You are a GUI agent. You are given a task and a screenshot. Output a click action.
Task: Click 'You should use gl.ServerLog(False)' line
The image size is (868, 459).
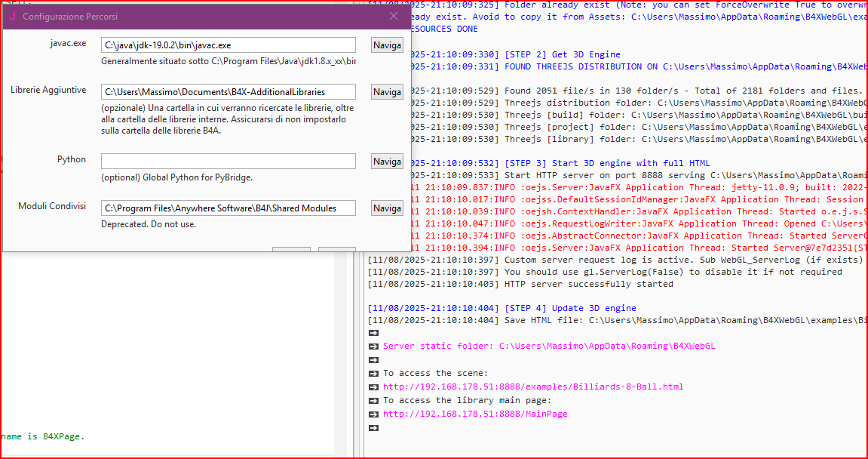point(605,273)
